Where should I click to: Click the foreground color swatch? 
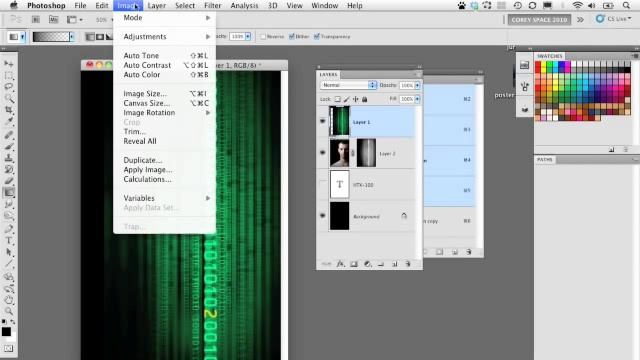pyautogui.click(x=6, y=331)
